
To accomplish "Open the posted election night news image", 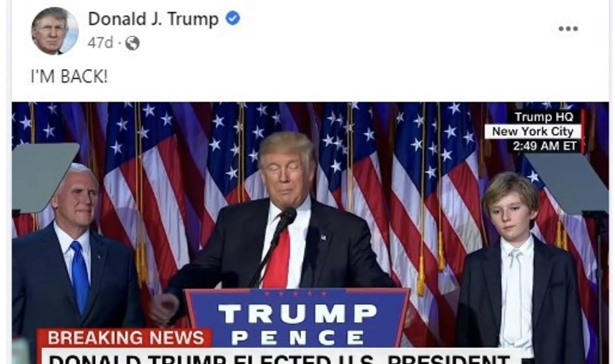I will pos(310,233).
